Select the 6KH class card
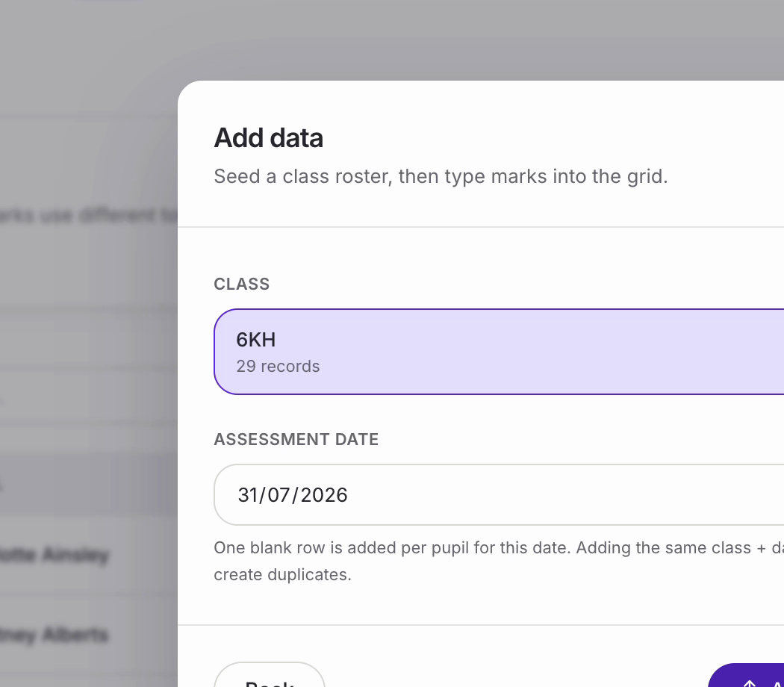Screen dimensions: 784x687 499,352
